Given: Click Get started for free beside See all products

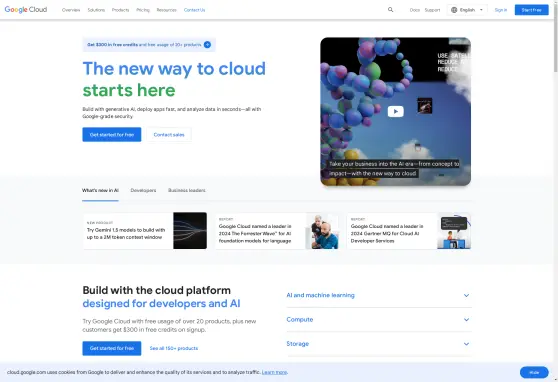Looking at the screenshot, I should pos(112,348).
